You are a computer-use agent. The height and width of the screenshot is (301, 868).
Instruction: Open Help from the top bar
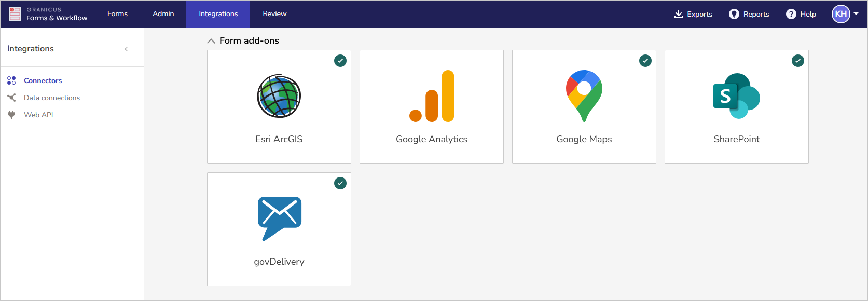coord(801,14)
